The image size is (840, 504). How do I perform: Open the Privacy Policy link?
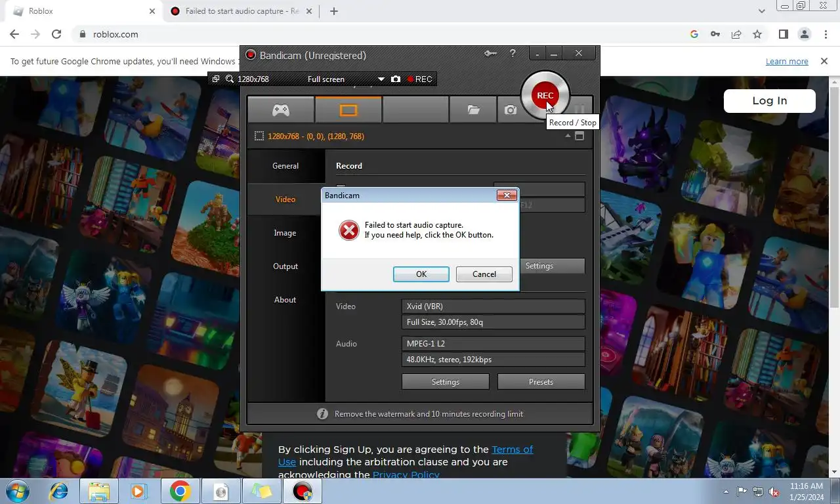406,474
